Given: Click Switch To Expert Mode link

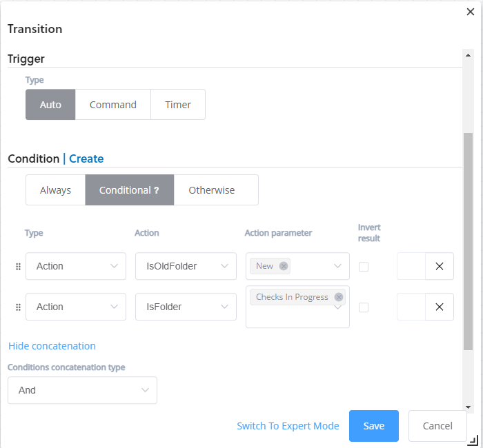Looking at the screenshot, I should tap(288, 426).
